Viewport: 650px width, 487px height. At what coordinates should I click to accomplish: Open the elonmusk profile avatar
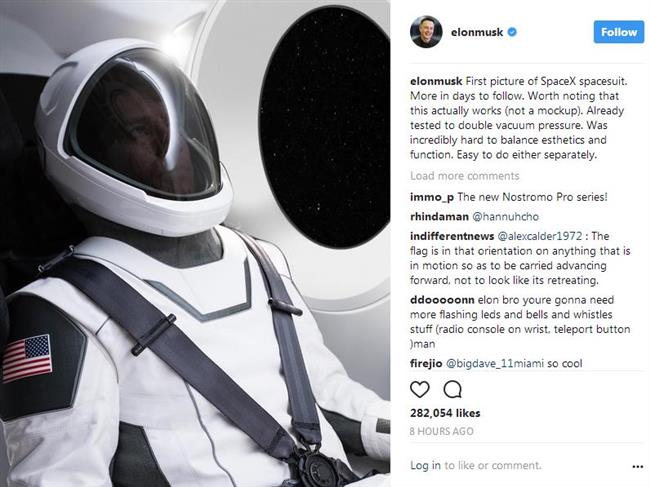pyautogui.click(x=426, y=32)
